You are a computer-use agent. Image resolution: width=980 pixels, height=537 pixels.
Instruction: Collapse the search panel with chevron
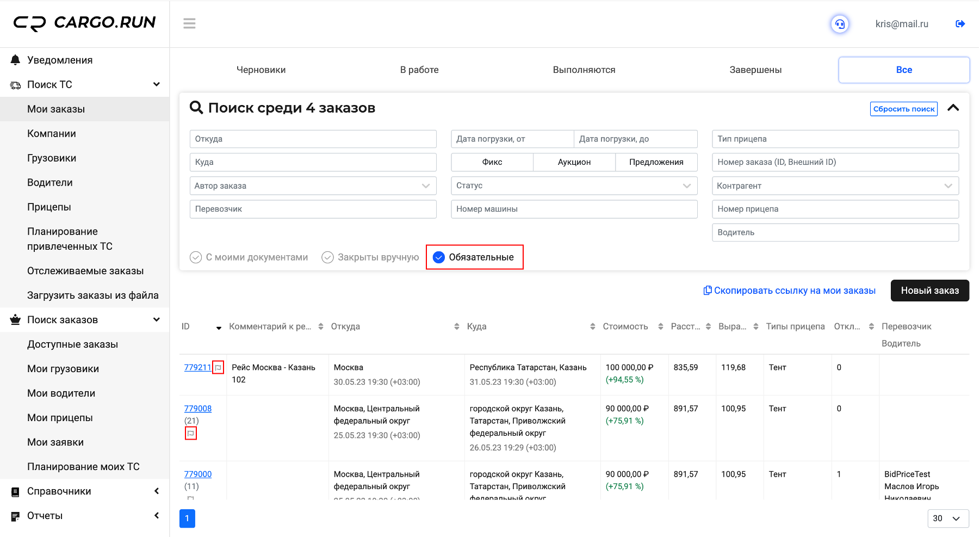[x=953, y=108]
